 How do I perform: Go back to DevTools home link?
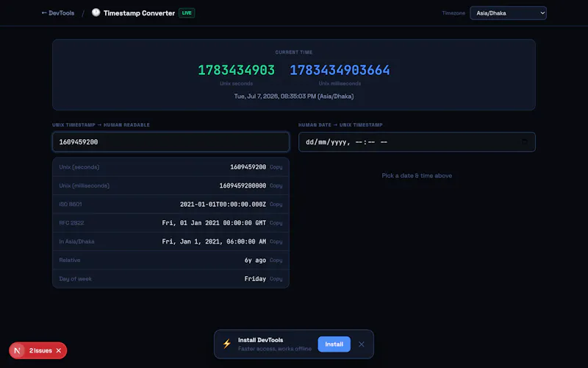pos(58,13)
